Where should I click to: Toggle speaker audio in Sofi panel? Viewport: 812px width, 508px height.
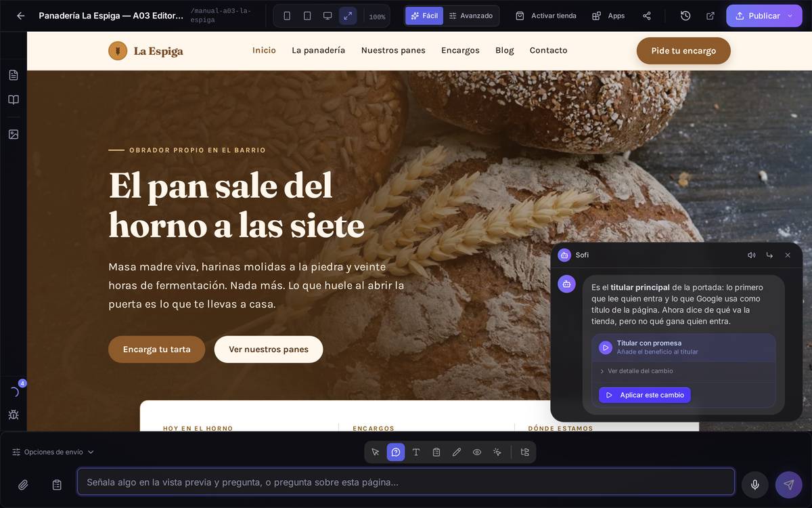[751, 255]
